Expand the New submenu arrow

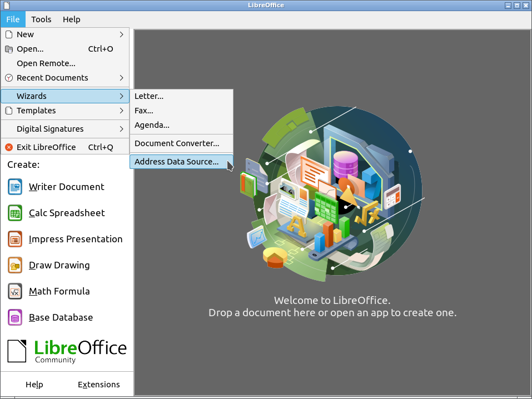(x=121, y=34)
